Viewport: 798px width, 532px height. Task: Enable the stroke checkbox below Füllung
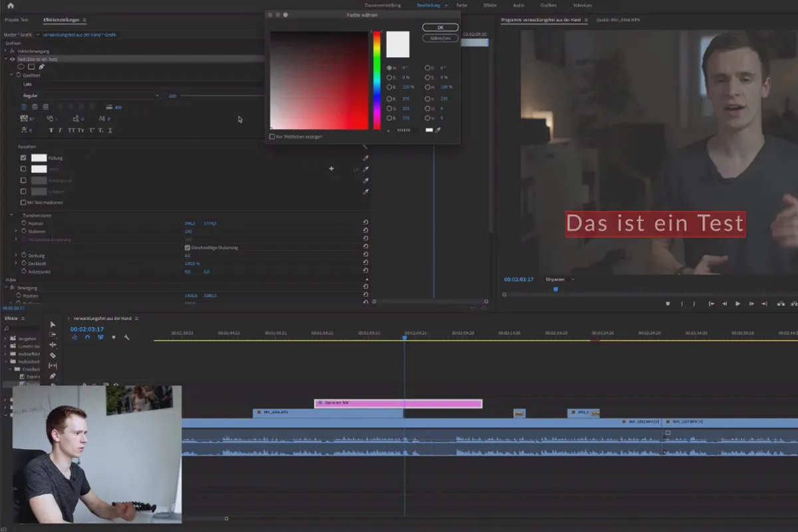pos(23,169)
